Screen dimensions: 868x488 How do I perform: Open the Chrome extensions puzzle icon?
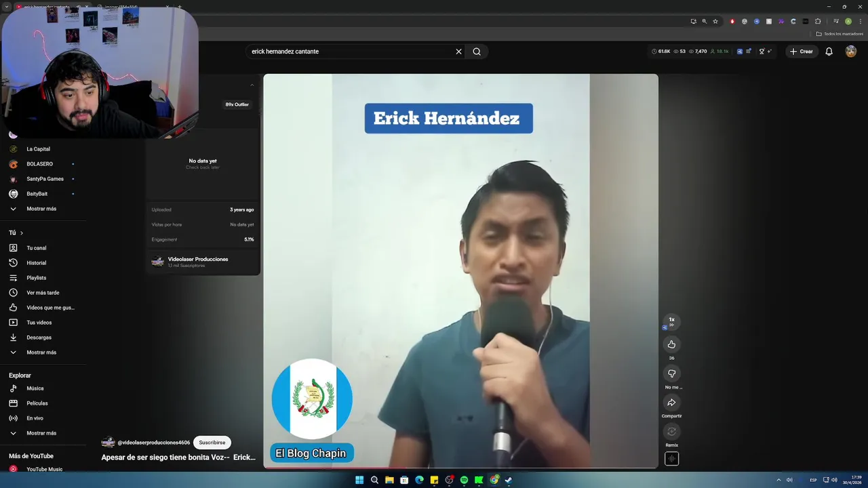coord(818,22)
